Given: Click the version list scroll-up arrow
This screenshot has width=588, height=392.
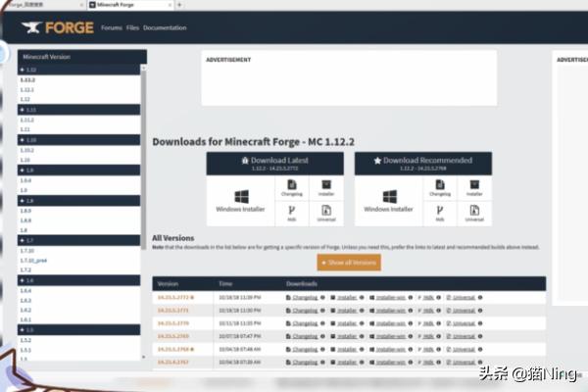Looking at the screenshot, I should 144,68.
